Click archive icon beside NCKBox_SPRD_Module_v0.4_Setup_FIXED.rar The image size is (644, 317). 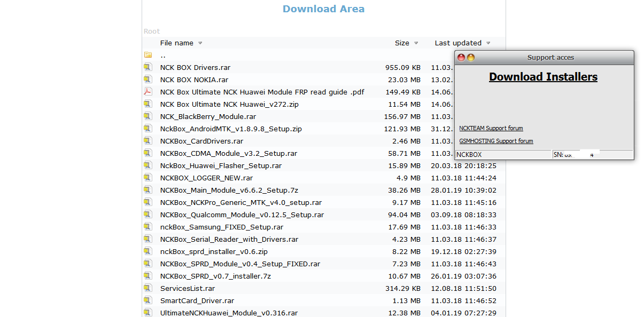(148, 264)
